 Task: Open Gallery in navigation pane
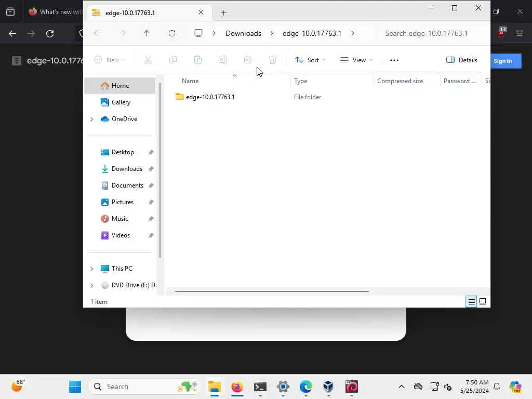[x=120, y=102]
